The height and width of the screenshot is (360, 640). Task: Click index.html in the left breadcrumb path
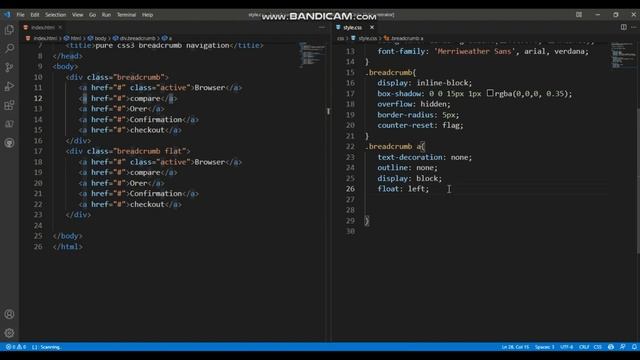tap(45, 38)
